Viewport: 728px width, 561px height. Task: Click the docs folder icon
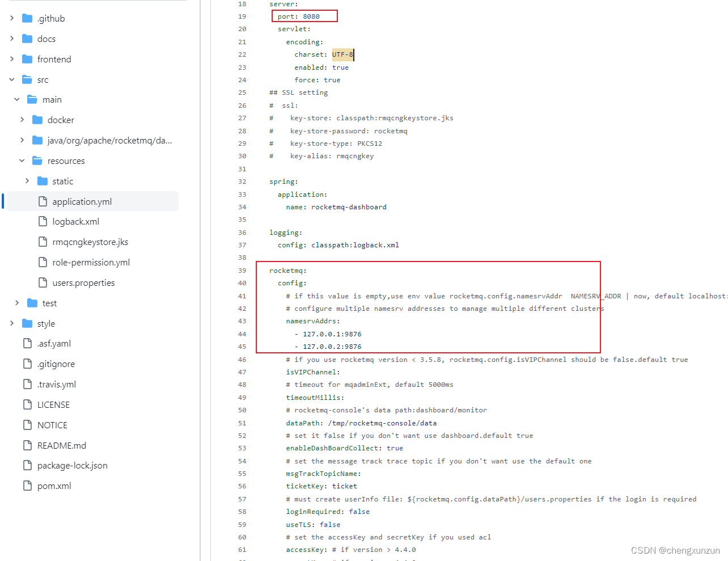pos(27,39)
